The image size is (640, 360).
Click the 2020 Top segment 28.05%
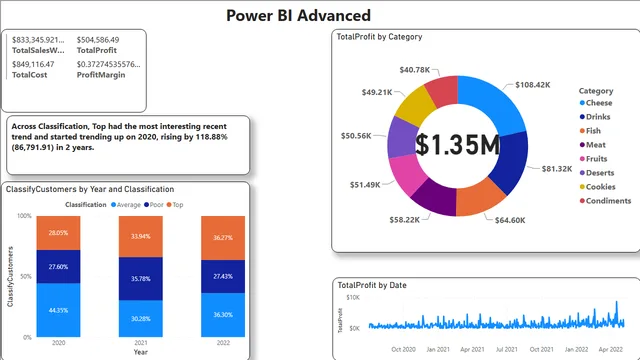click(58, 233)
